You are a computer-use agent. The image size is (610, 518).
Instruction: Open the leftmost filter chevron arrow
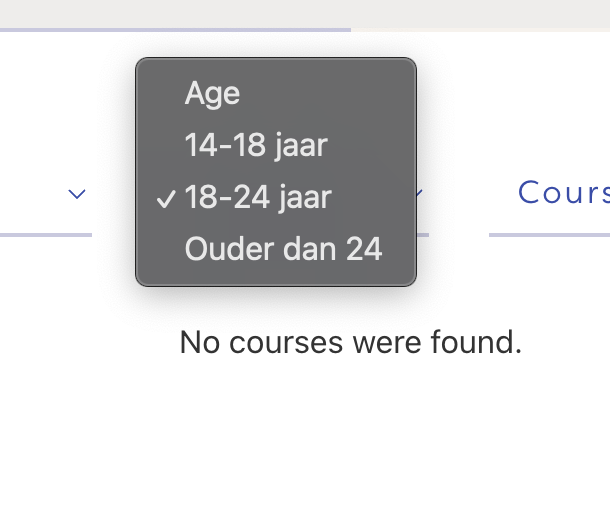[x=77, y=194]
